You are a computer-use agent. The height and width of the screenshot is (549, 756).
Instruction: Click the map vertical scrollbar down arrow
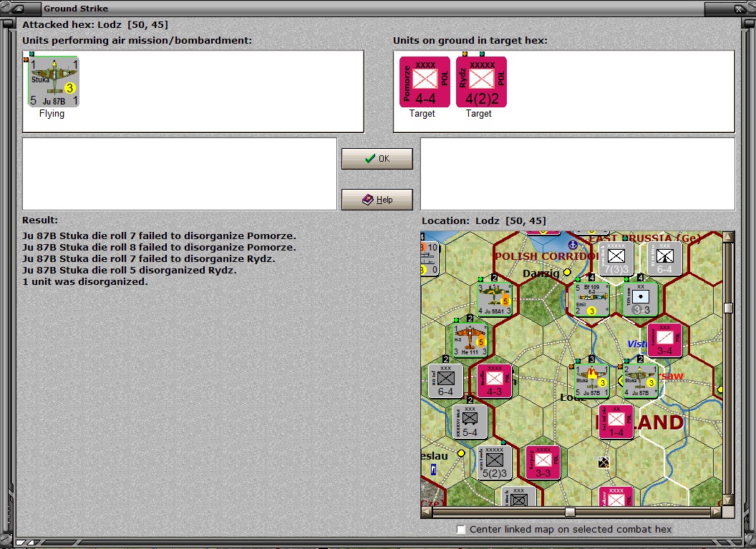pos(728,500)
